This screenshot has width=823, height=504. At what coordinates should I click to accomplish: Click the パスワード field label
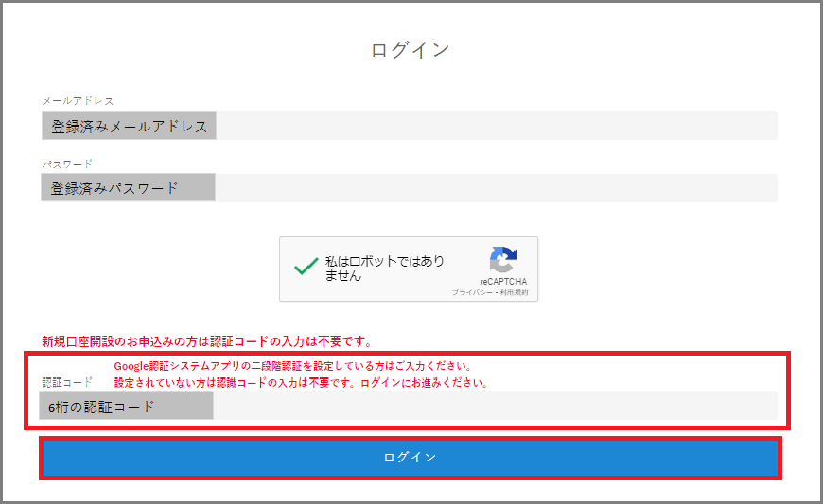pos(67,165)
